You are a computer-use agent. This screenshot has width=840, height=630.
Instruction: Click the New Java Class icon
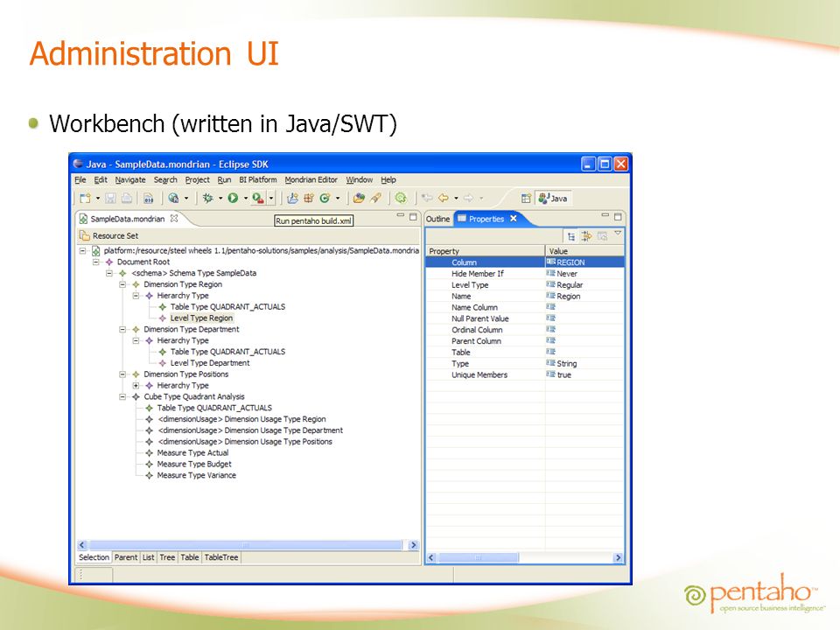point(325,199)
